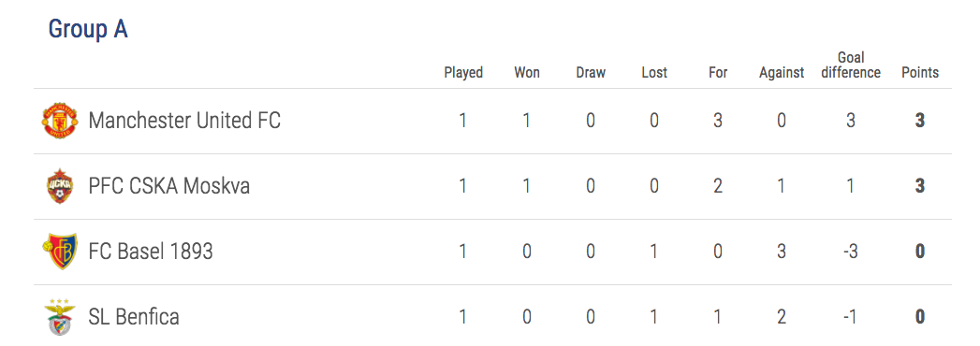Select the SL Benfica team name
Viewport: 980px width, 346px height.
(134, 317)
